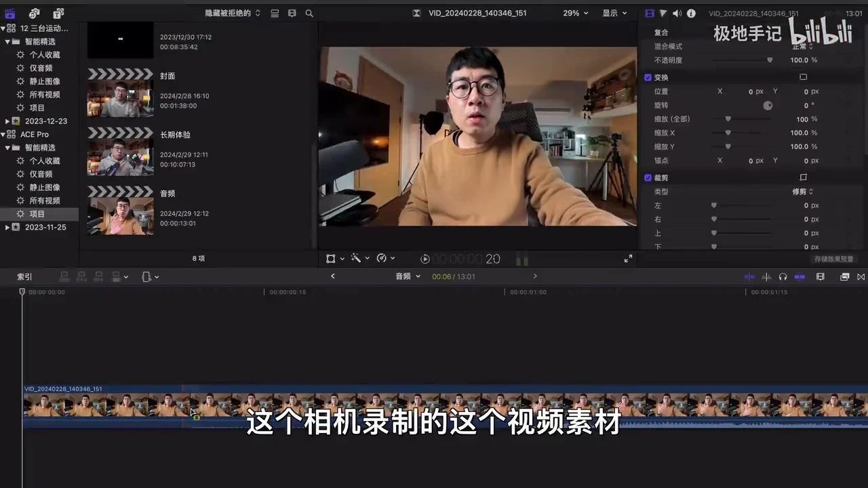
Task: Open the Color inspector triangle icon
Action: (663, 13)
